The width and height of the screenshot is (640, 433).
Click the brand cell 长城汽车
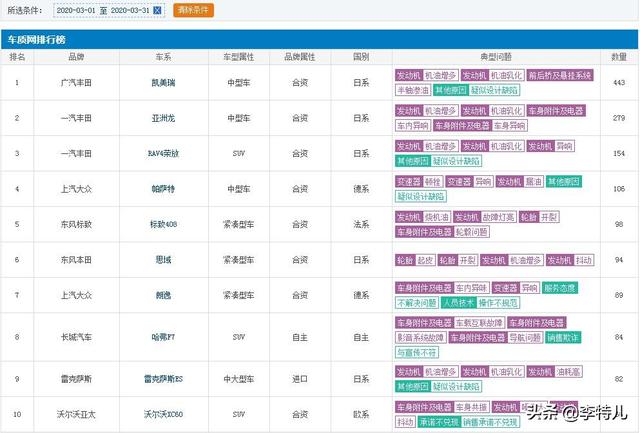coord(76,338)
